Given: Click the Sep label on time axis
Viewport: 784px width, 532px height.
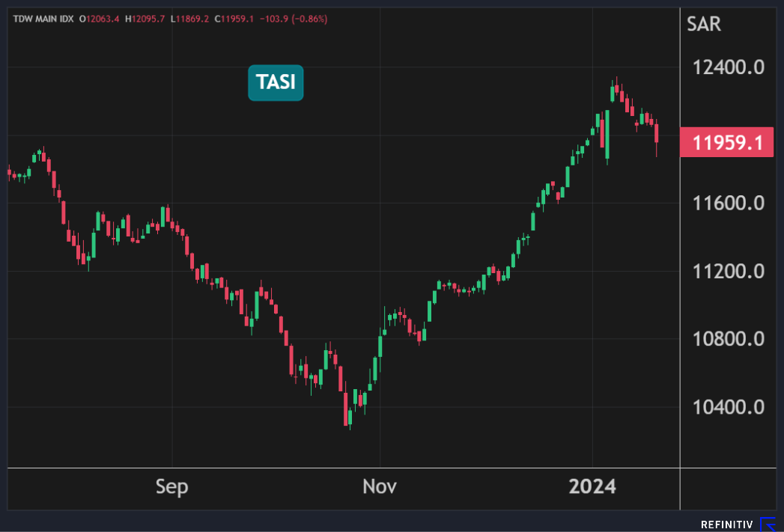Looking at the screenshot, I should click(x=172, y=487).
